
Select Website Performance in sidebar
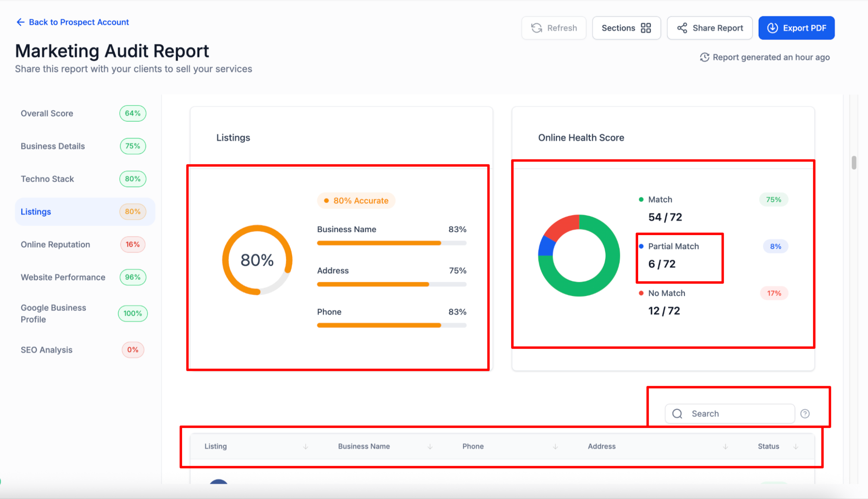coord(63,277)
